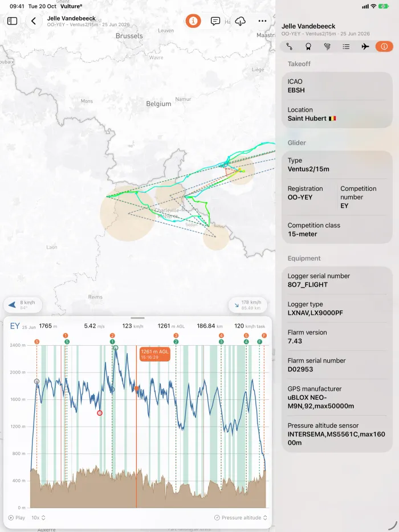Click the Registration OO-YEY field

310,193
